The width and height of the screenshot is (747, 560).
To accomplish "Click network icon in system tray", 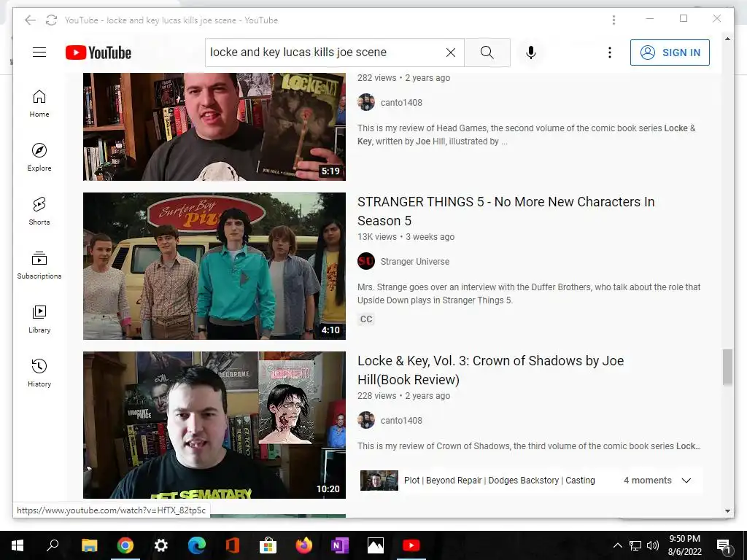I will (635, 545).
